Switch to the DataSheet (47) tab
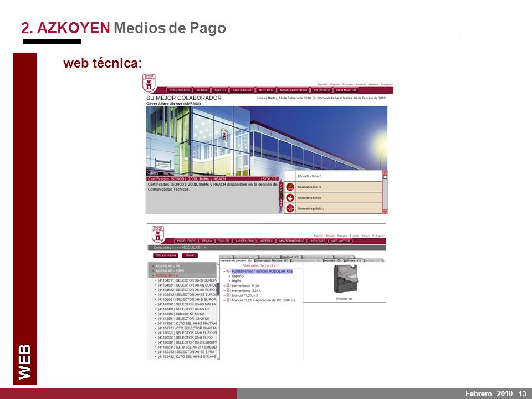The width and height of the screenshot is (532, 399). click(x=290, y=257)
